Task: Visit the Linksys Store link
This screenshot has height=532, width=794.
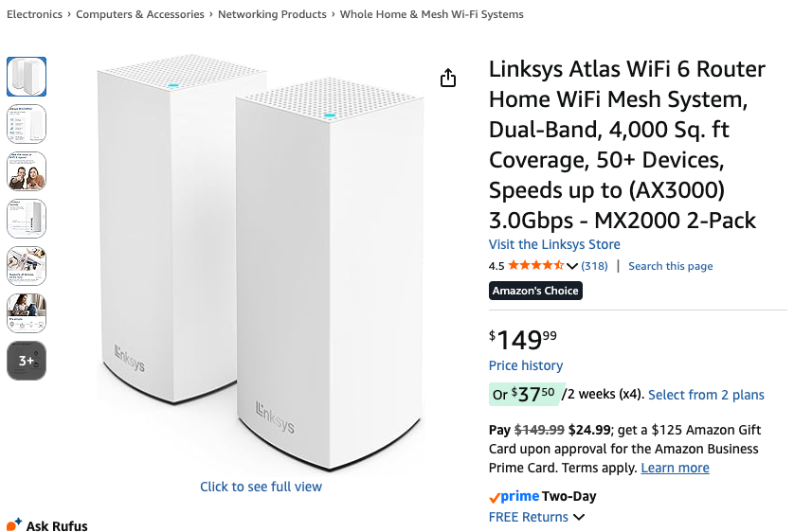Action: (554, 244)
